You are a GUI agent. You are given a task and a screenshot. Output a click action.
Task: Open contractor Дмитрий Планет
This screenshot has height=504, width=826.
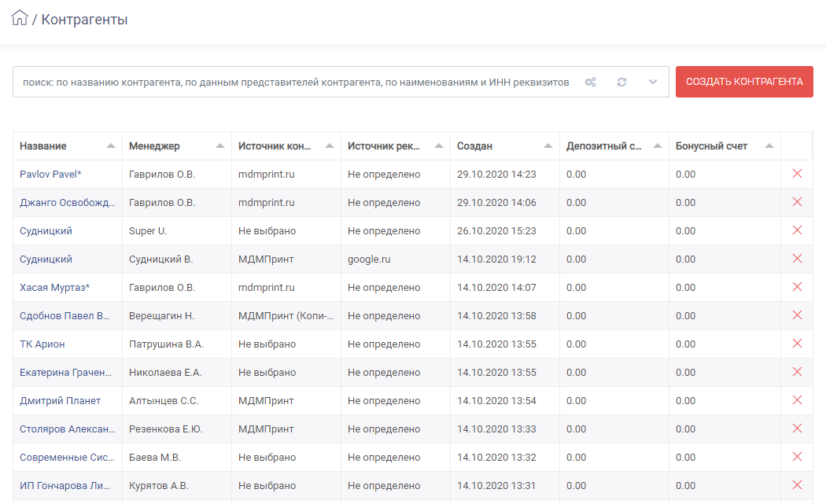(x=60, y=401)
